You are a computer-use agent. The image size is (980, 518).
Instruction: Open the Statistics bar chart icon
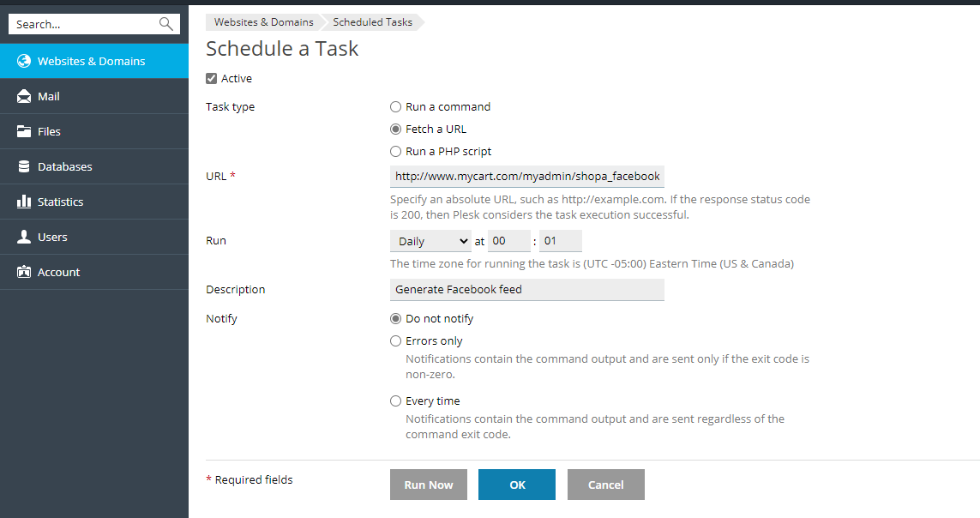pos(24,202)
